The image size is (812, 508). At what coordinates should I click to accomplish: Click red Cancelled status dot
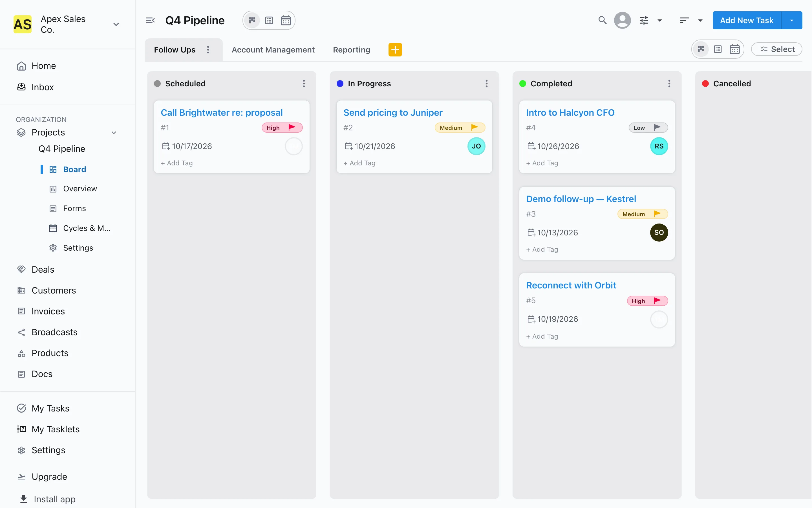(705, 84)
